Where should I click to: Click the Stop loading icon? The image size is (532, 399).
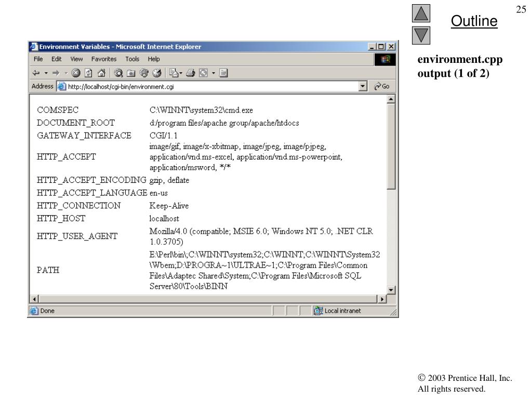pyautogui.click(x=76, y=73)
